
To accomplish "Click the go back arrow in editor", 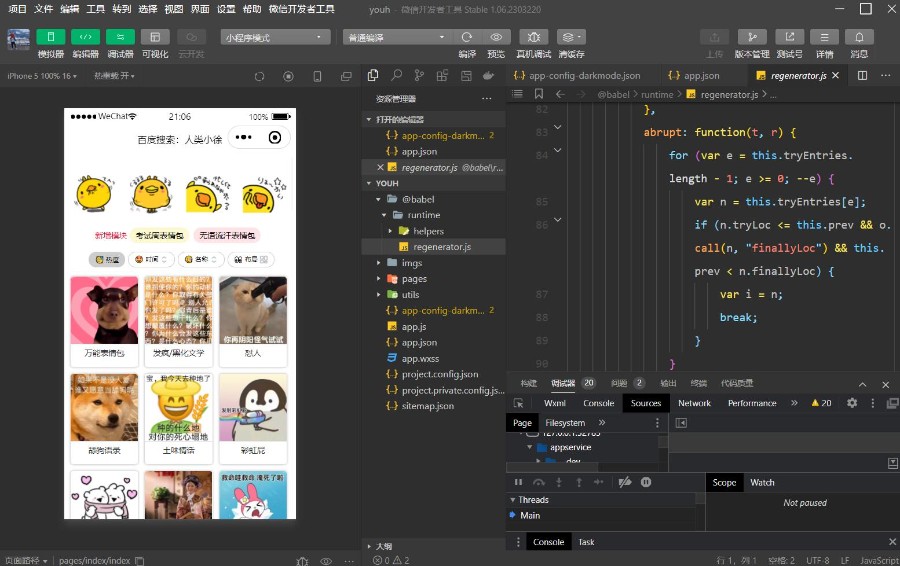I will (560, 94).
